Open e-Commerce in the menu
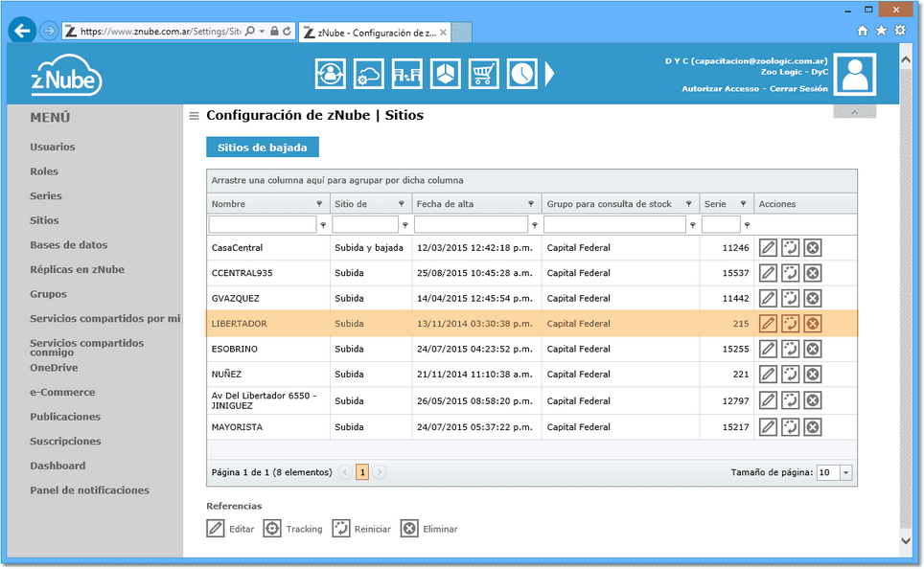Screen dimensions: 924x569 (x=62, y=393)
